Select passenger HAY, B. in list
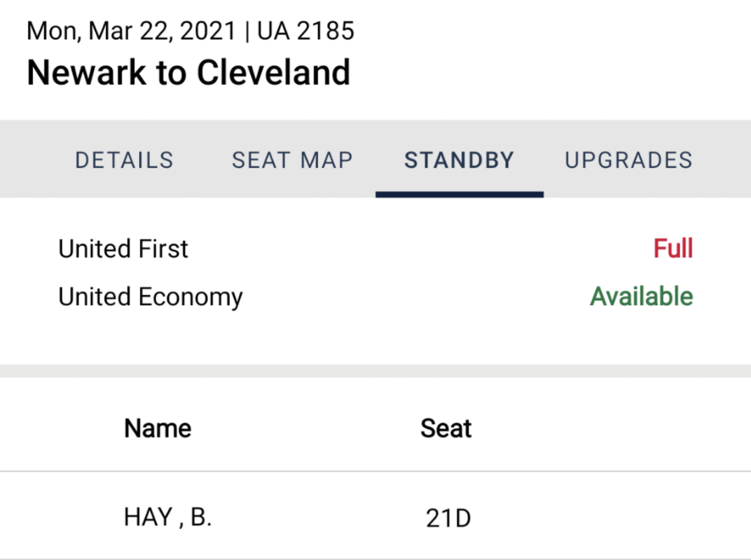 coord(167,517)
